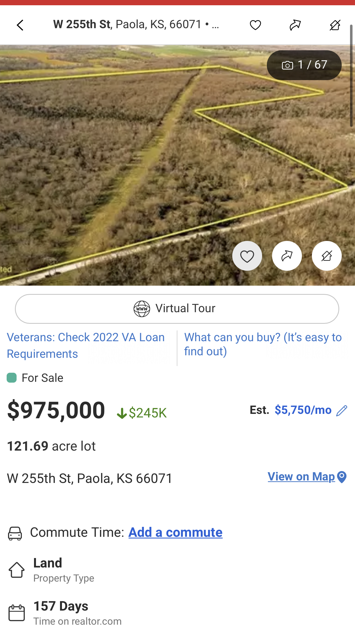Save listing with header heart icon
Image resolution: width=355 pixels, height=644 pixels.
(x=255, y=25)
